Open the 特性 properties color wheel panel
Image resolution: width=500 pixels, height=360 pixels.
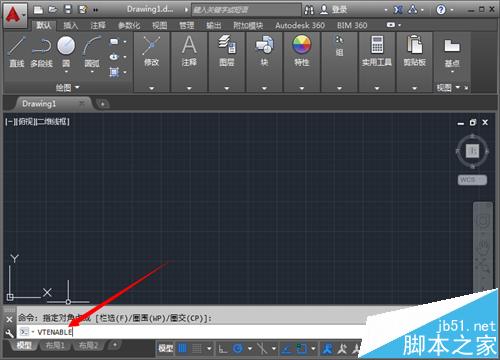302,52
